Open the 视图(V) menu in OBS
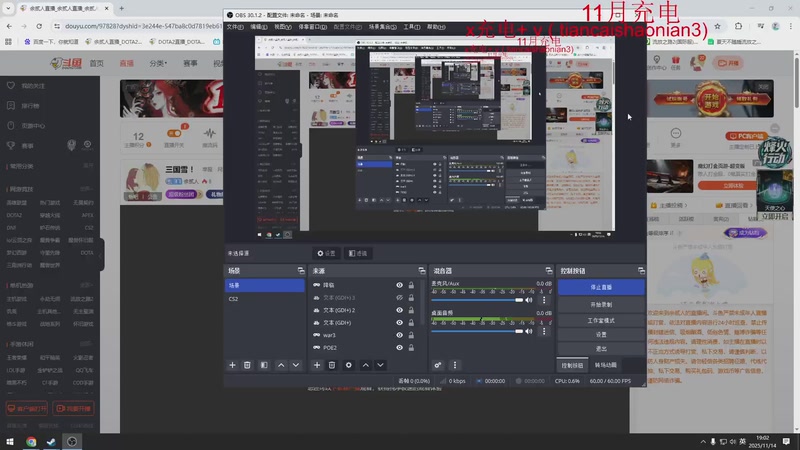This screenshot has width=800, height=450. (283, 27)
